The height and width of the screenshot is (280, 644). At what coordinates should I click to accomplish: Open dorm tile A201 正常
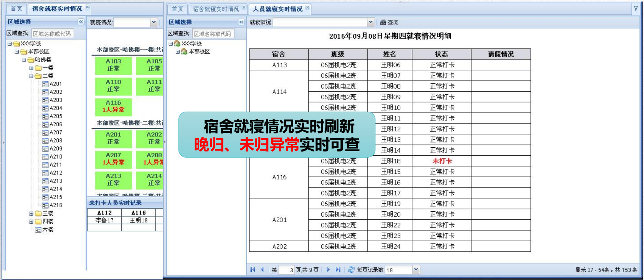click(113, 138)
